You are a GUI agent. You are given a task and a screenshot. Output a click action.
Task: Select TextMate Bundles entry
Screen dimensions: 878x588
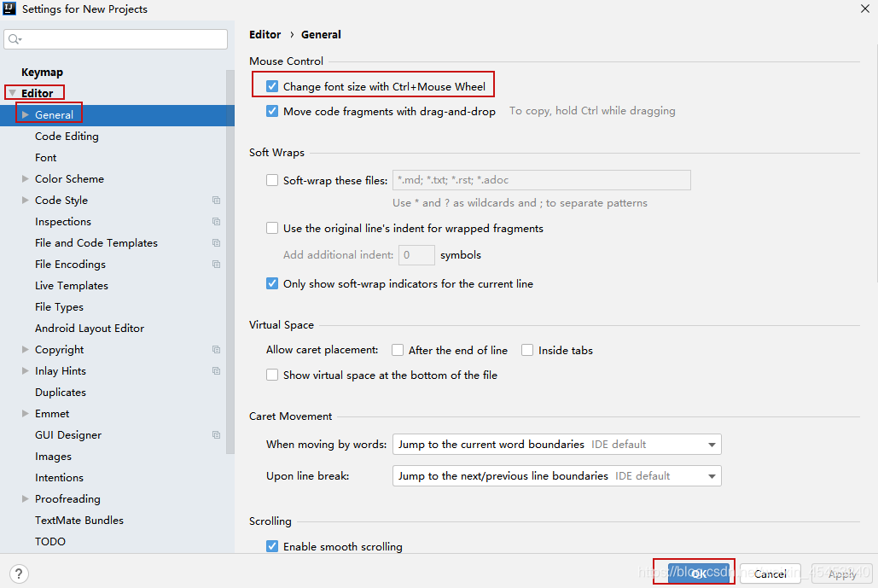(79, 521)
